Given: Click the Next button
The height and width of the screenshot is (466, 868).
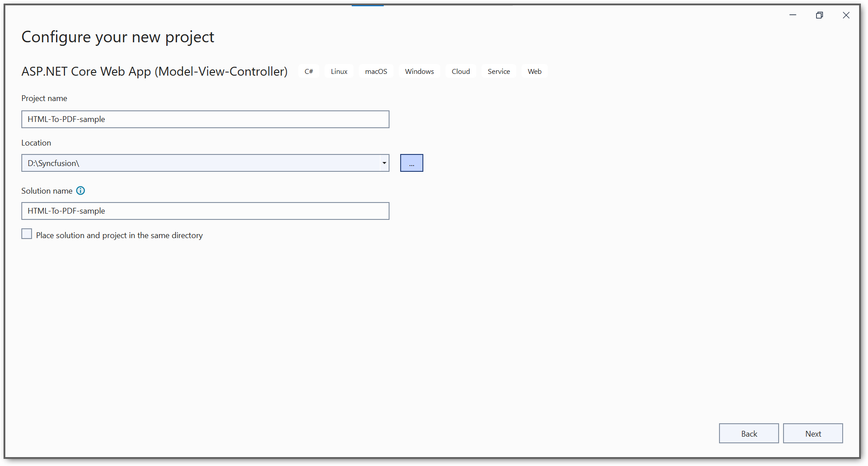Looking at the screenshot, I should (x=813, y=434).
